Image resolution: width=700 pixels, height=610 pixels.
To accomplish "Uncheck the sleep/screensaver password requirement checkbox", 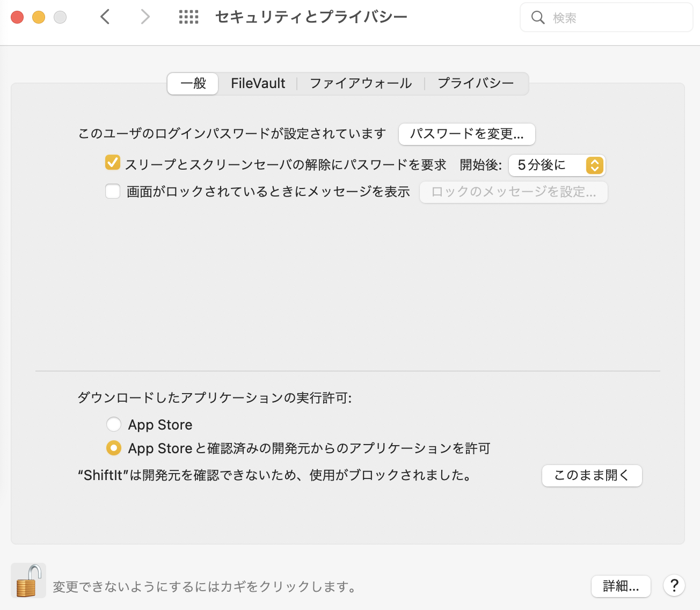I will 113,163.
